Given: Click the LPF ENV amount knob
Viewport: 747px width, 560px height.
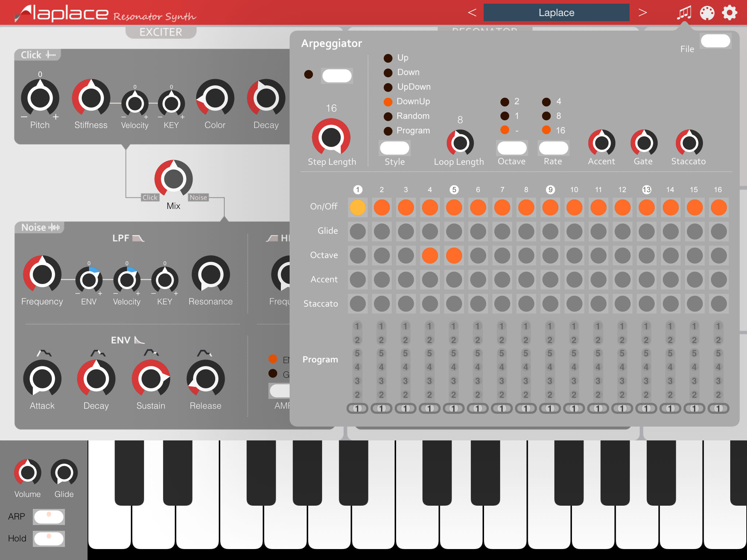Looking at the screenshot, I should pyautogui.click(x=89, y=280).
